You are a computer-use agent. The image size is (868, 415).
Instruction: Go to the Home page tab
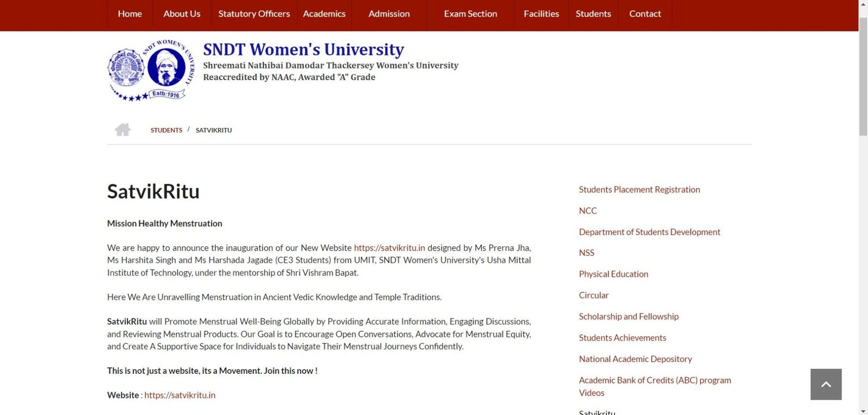pyautogui.click(x=130, y=14)
